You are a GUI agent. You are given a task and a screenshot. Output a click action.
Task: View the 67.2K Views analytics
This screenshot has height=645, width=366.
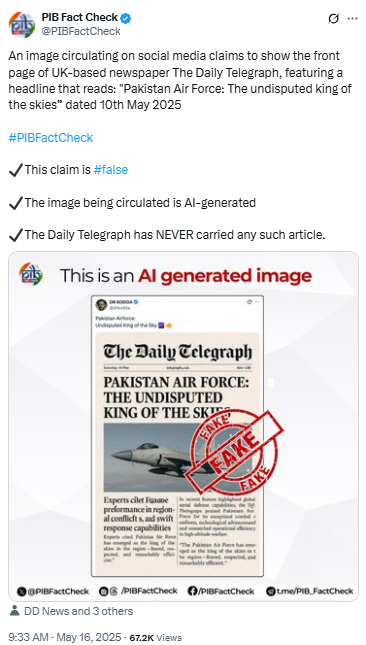coord(155,638)
